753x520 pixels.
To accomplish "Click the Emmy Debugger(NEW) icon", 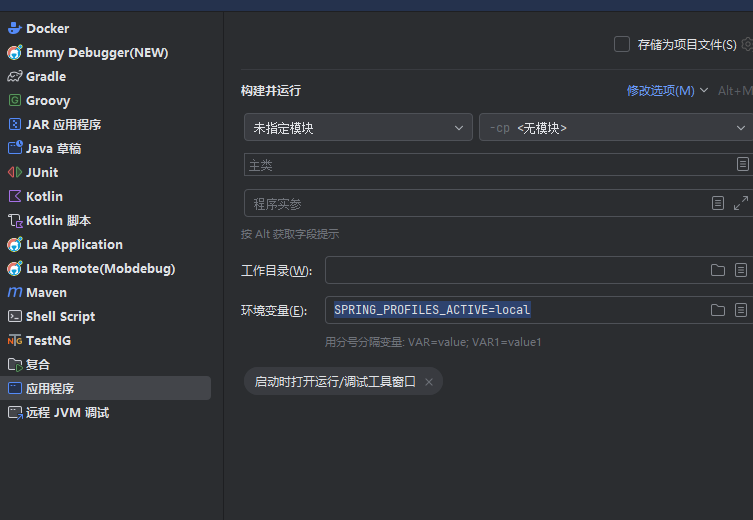I will 15,52.
